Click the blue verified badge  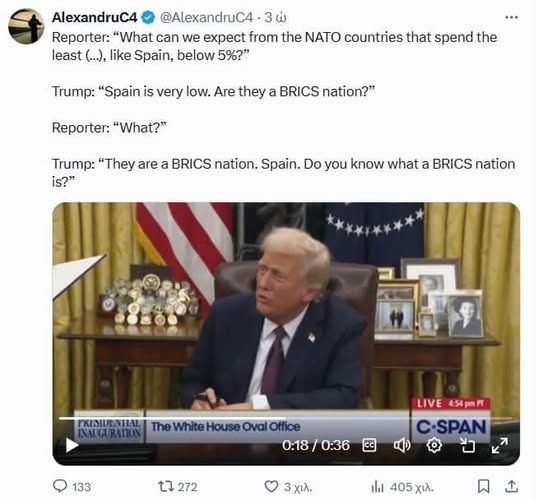click(x=148, y=17)
